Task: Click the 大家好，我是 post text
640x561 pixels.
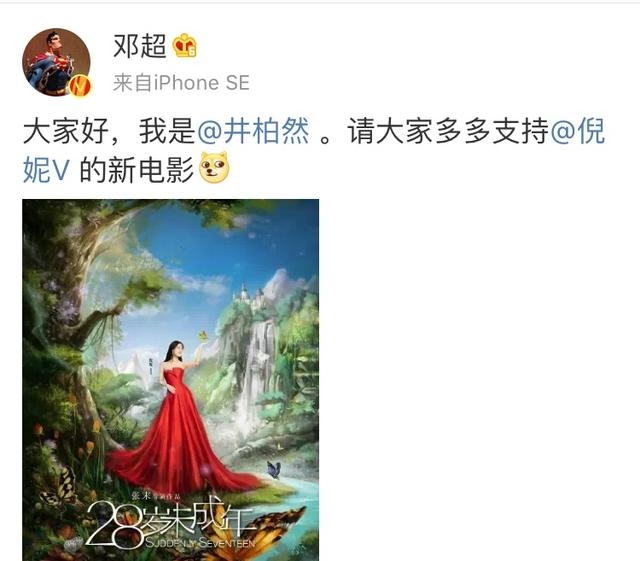Action: point(110,131)
